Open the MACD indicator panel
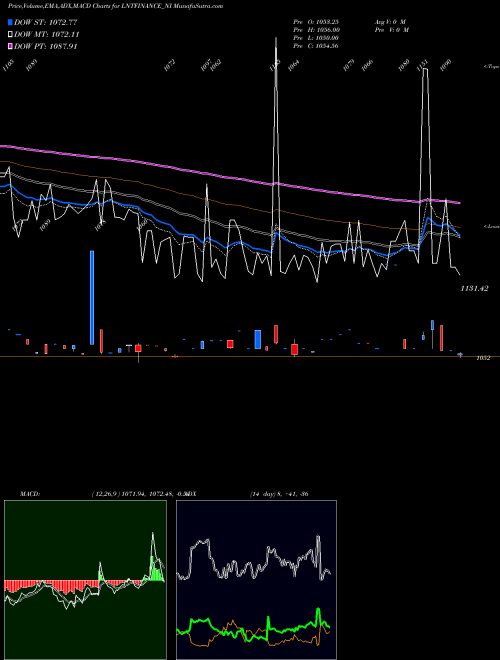This screenshot has width=500, height=660. click(85, 580)
